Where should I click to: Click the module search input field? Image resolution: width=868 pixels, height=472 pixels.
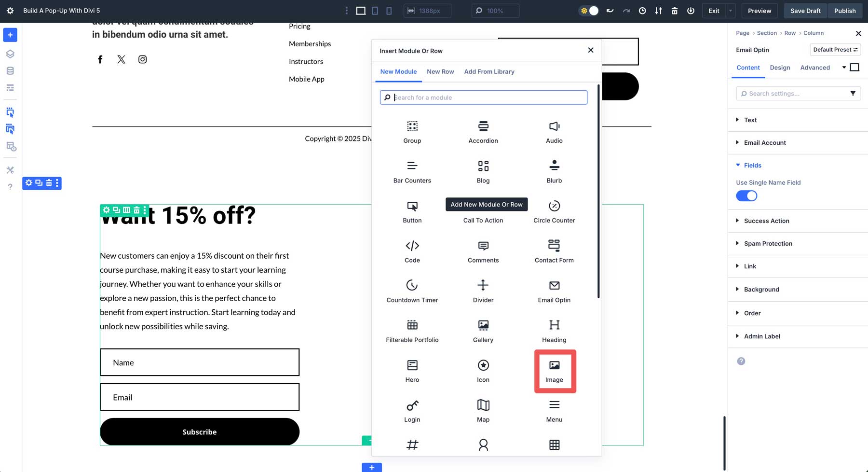tap(483, 97)
